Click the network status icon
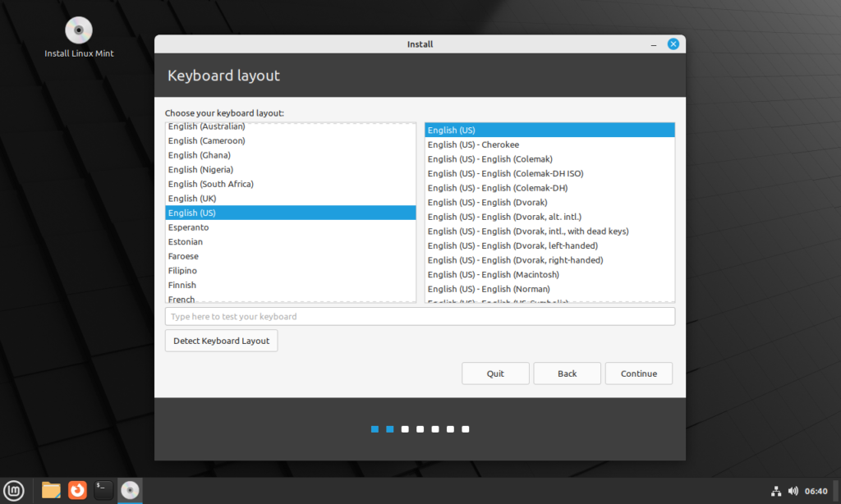Viewport: 841px width, 504px height. click(776, 490)
